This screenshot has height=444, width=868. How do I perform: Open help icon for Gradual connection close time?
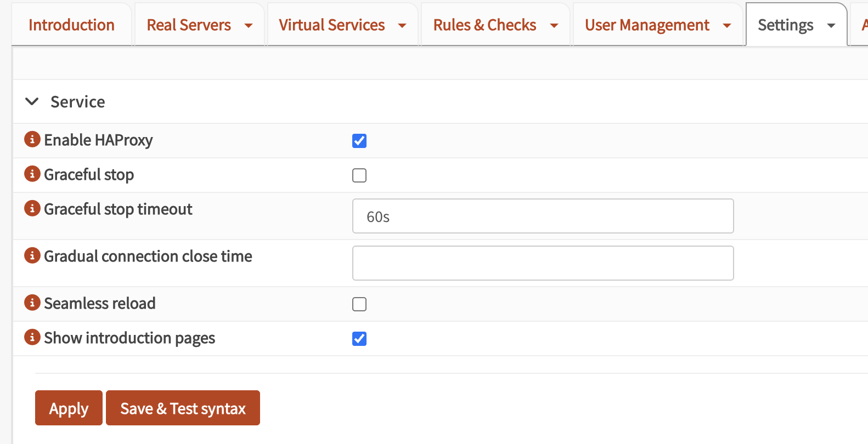[x=32, y=255]
